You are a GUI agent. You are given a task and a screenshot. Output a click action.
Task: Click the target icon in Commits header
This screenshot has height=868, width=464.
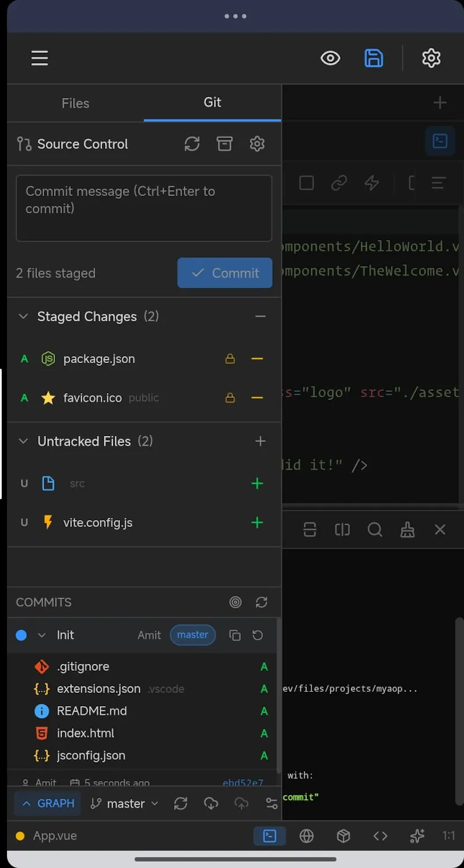pos(235,602)
